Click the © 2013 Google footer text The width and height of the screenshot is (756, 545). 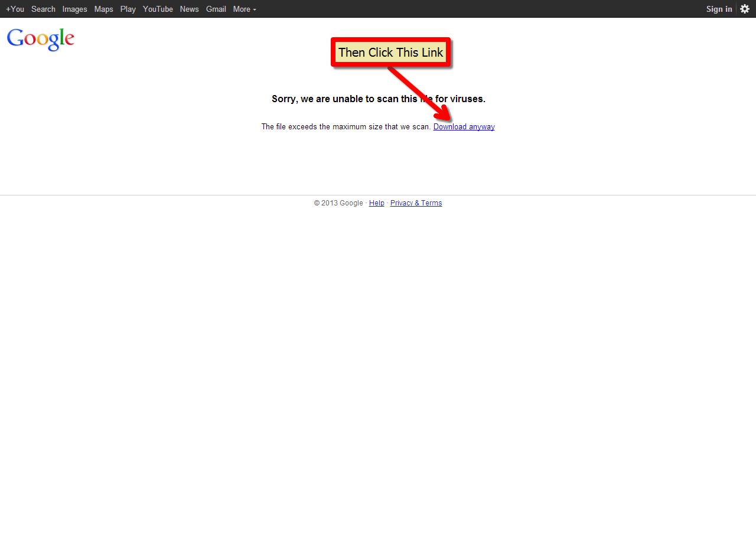point(338,203)
